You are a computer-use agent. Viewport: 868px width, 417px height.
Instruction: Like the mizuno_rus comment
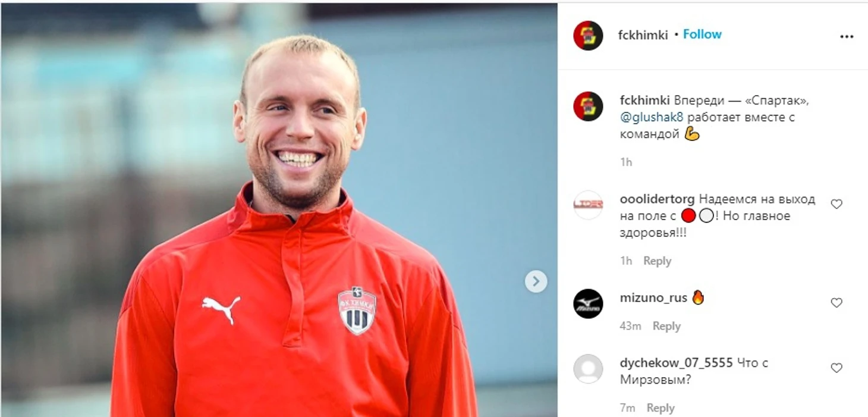point(836,303)
